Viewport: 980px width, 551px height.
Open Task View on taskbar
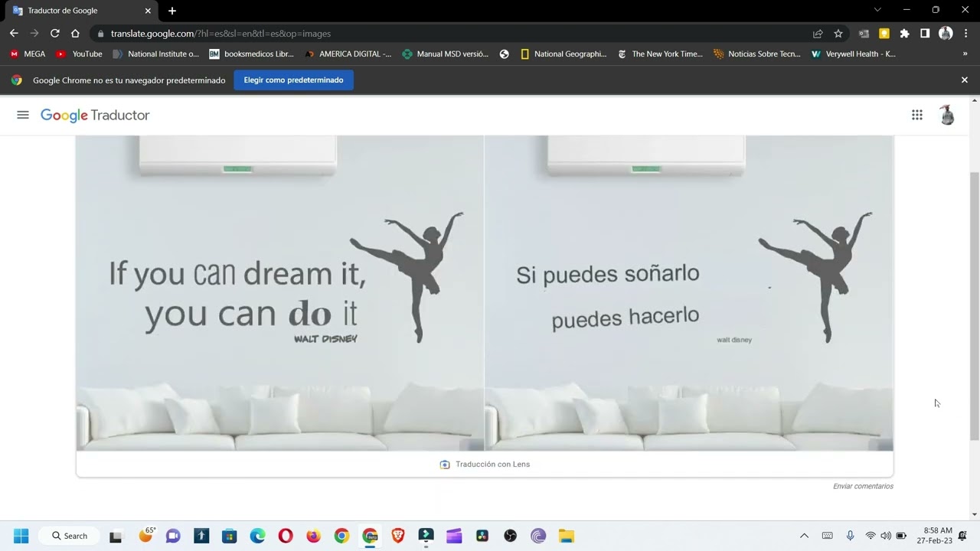pyautogui.click(x=116, y=536)
